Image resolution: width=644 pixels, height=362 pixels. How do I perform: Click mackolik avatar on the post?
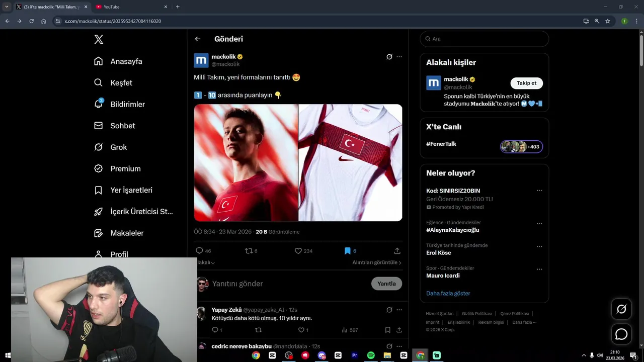tap(201, 60)
